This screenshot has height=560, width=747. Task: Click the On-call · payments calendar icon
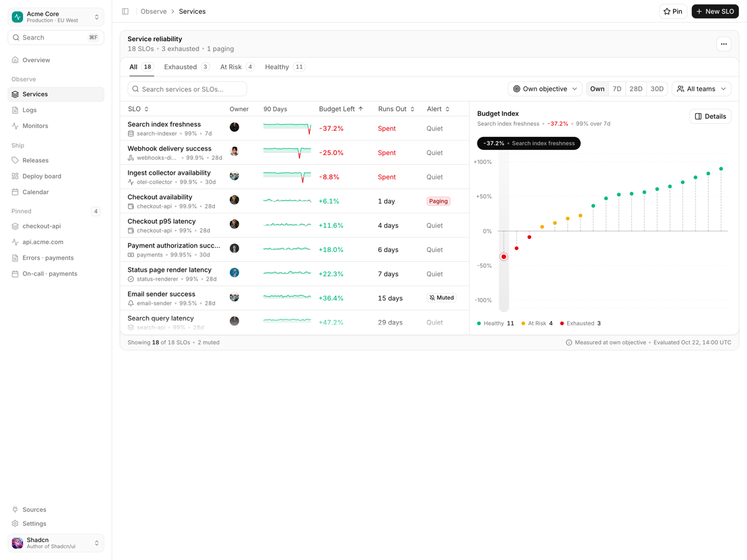pos(16,274)
